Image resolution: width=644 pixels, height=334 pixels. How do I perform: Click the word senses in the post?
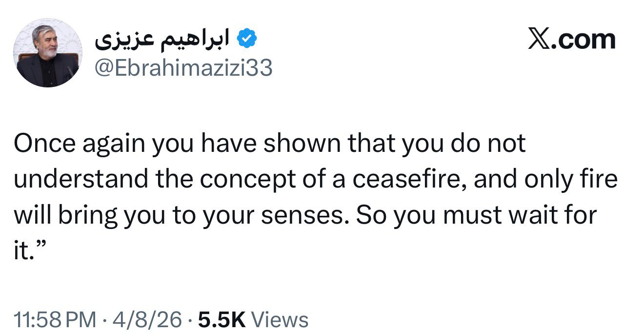pyautogui.click(x=304, y=216)
